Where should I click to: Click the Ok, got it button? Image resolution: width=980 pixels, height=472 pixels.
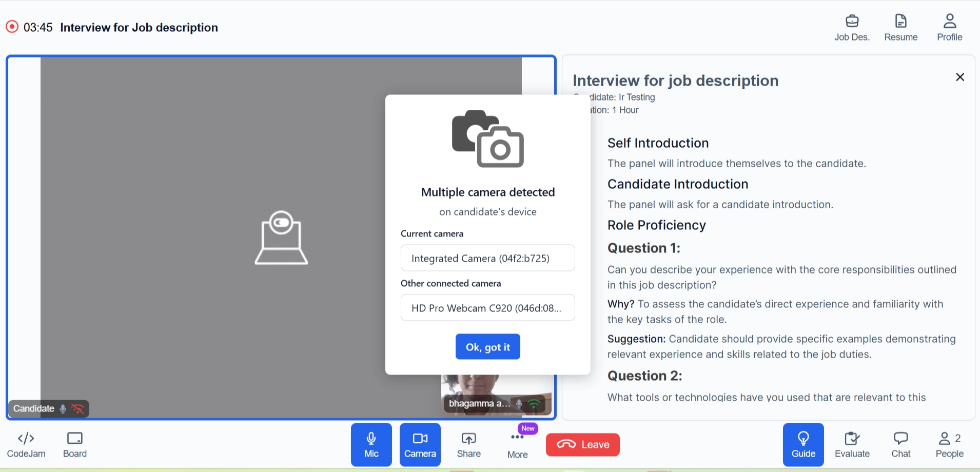[x=488, y=347]
